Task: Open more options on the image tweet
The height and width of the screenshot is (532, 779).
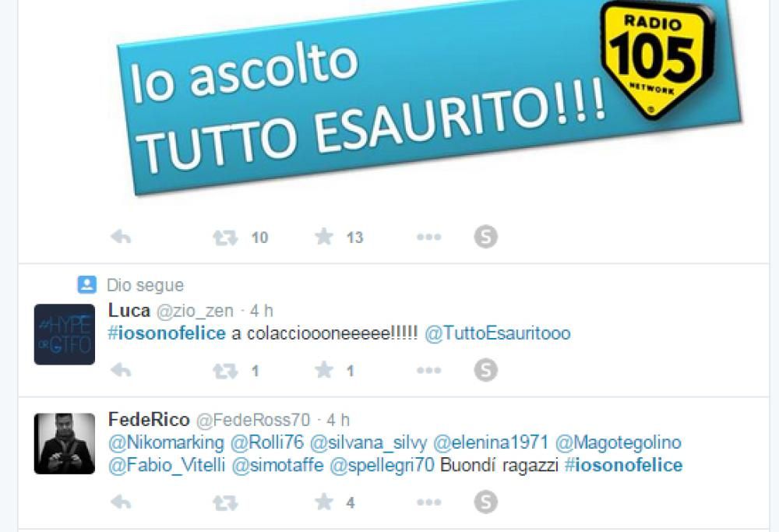Action: click(428, 237)
